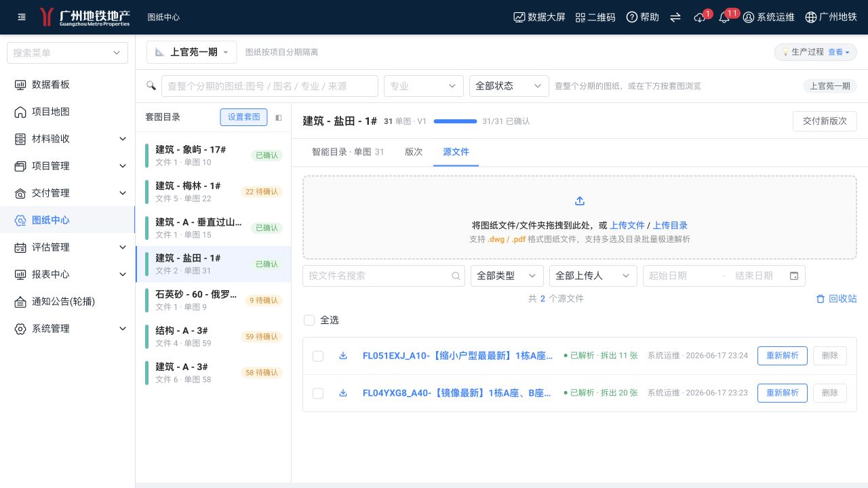Viewport: 868px width, 488px height.
Task: Select 建筑 - A - 垂直过山 drawing set
Action: tap(214, 228)
